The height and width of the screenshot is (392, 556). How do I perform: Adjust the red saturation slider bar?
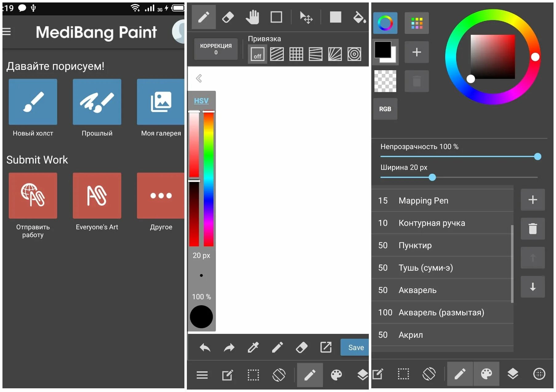pos(194,144)
